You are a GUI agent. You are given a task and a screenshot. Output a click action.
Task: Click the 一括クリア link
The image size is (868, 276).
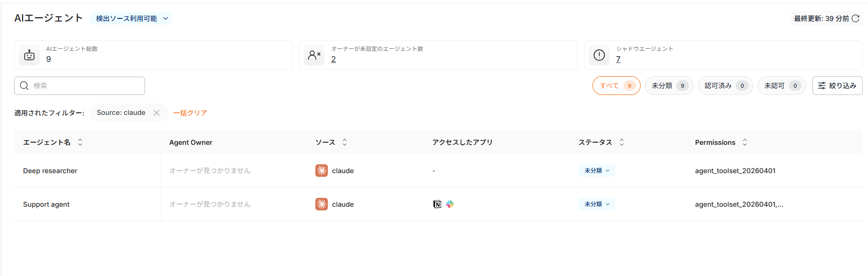point(190,113)
